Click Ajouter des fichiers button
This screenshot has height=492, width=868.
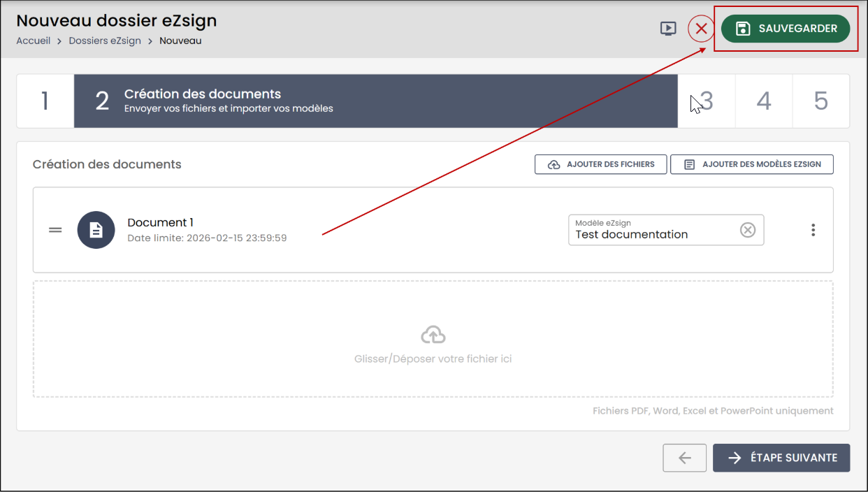pyautogui.click(x=600, y=164)
